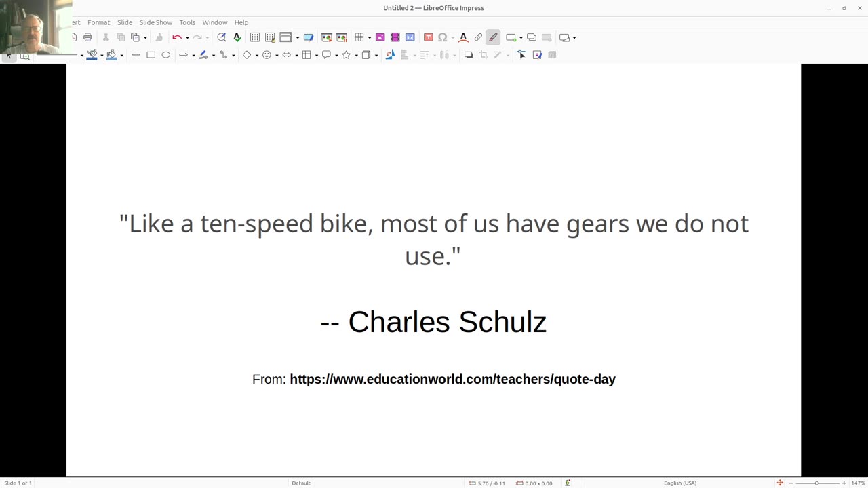Insert text box icon
This screenshot has height=488, width=868.
click(429, 37)
